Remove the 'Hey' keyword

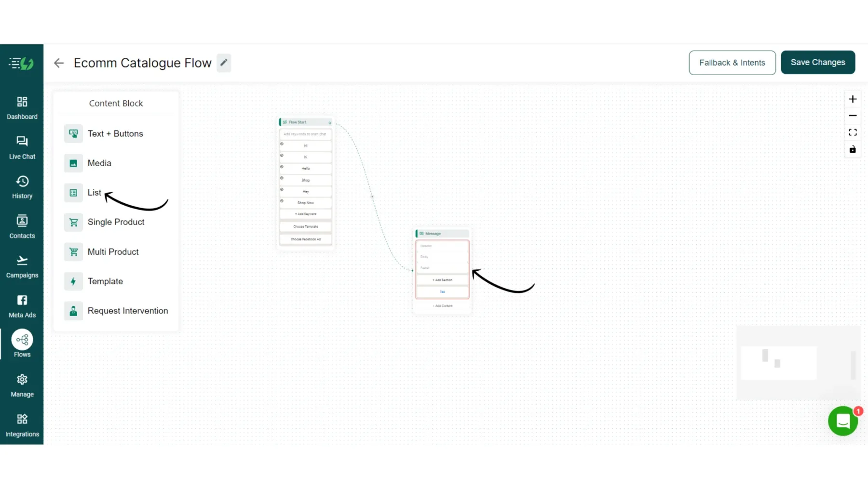click(282, 190)
